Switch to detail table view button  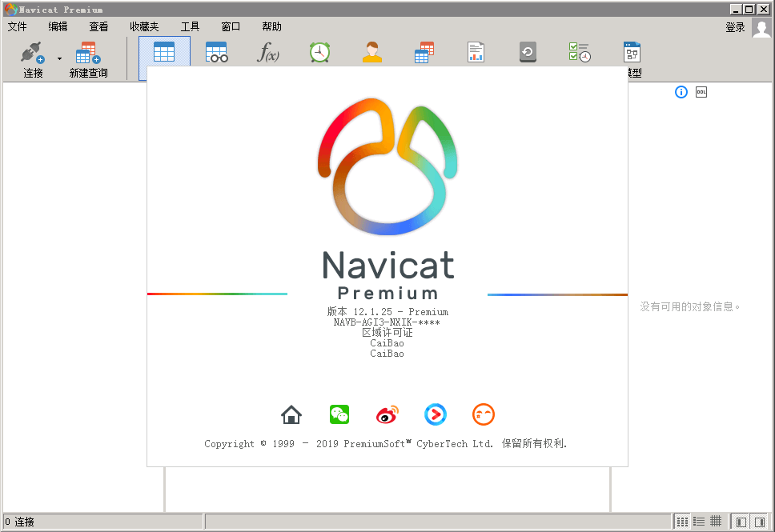tap(716, 522)
